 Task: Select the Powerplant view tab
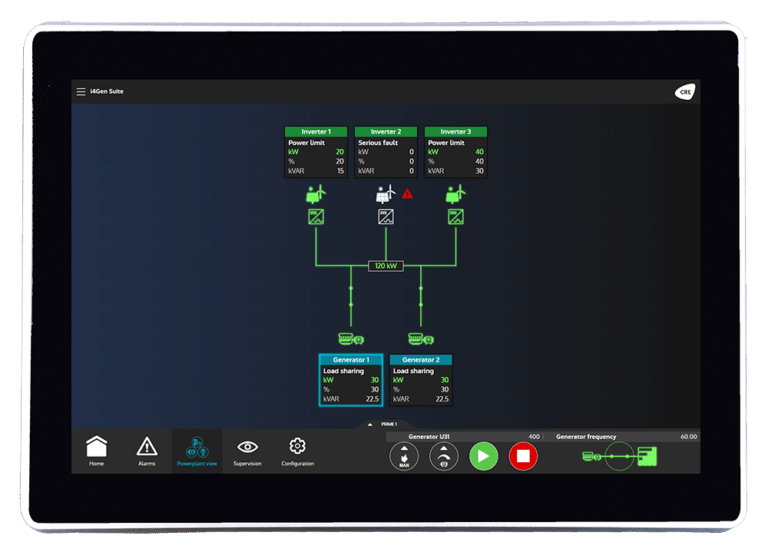click(x=197, y=449)
